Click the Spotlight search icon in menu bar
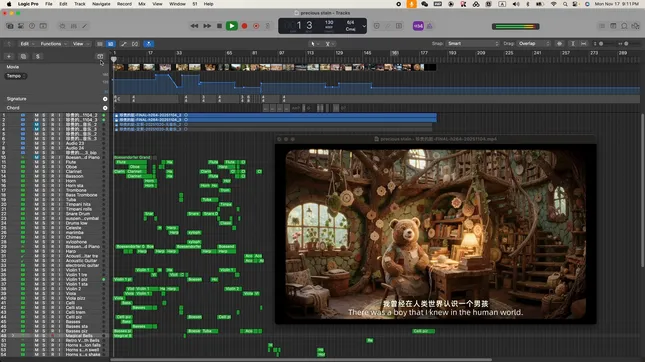The height and width of the screenshot is (362, 645). coord(565,4)
